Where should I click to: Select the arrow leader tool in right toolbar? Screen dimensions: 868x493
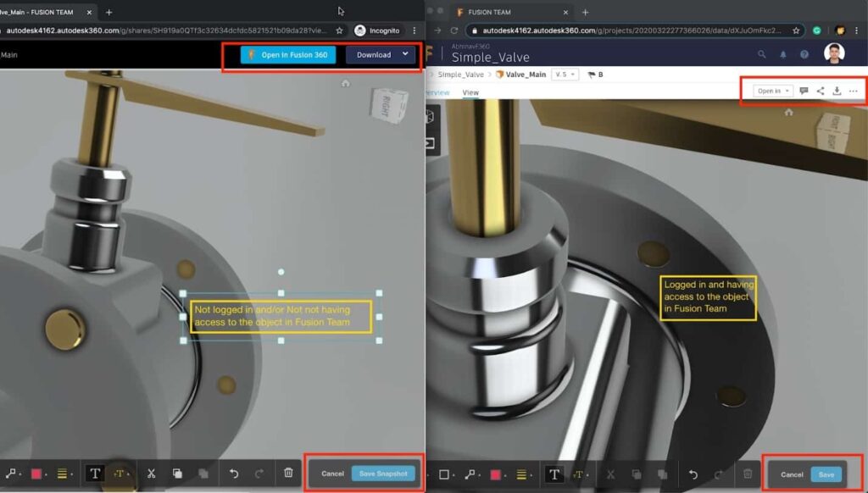(x=469, y=474)
